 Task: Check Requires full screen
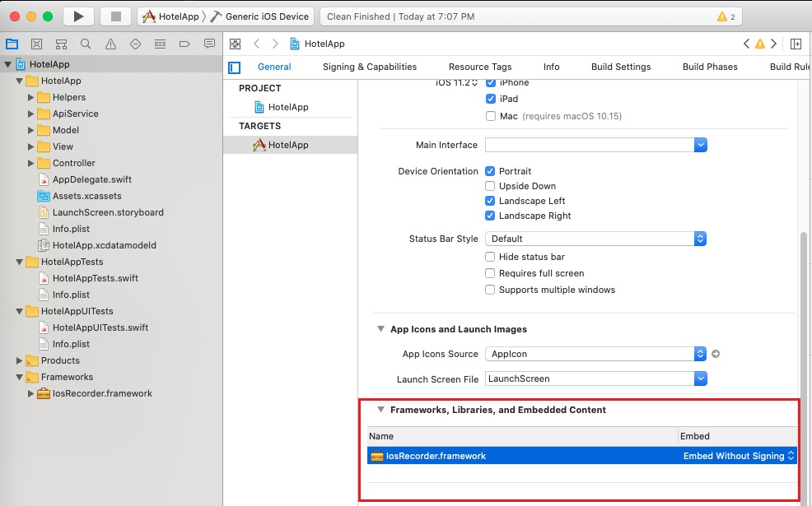(x=490, y=273)
